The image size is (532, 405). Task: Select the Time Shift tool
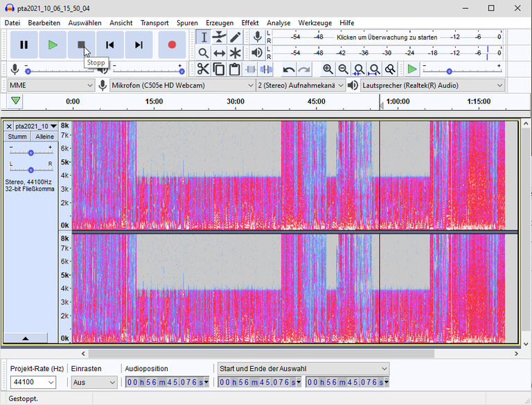219,53
